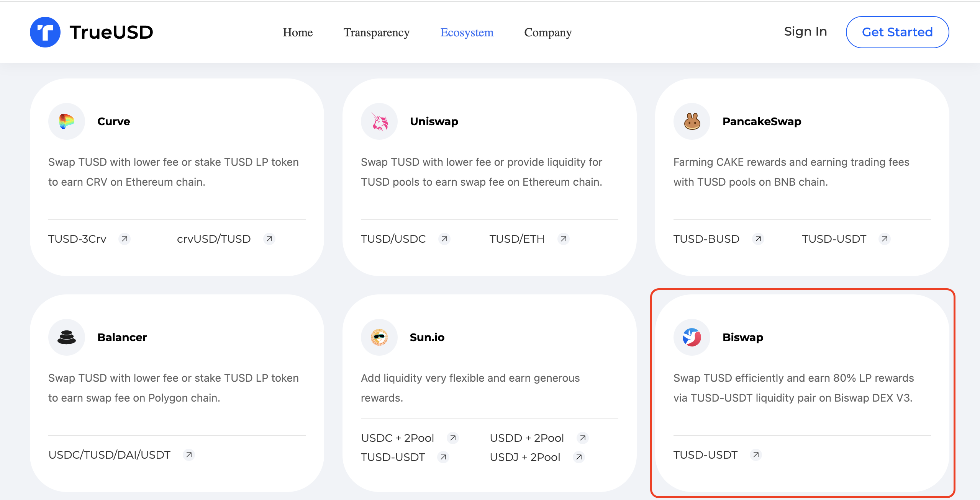
Task: Open the TUSD-3Crv external link arrow
Action: [x=125, y=239]
